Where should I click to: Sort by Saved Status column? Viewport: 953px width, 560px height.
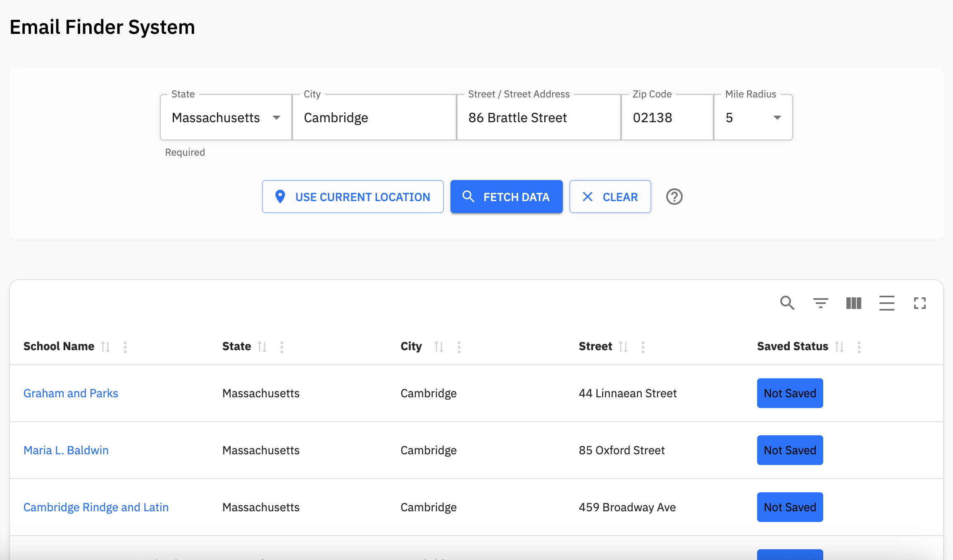(839, 346)
